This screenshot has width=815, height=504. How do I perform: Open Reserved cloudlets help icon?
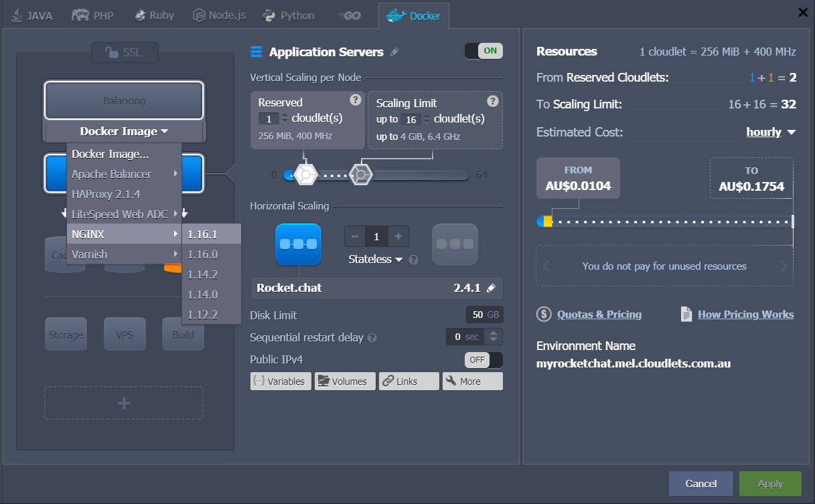[356, 100]
